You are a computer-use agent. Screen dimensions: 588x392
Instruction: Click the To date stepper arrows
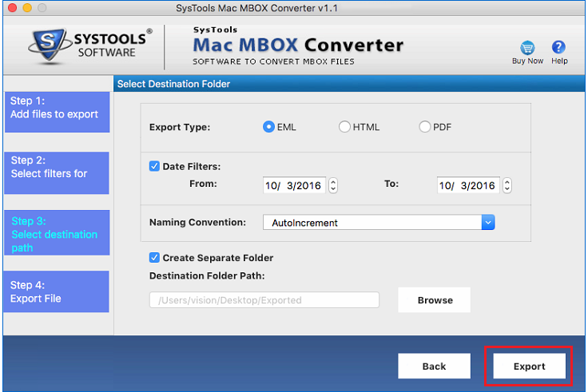(x=507, y=185)
